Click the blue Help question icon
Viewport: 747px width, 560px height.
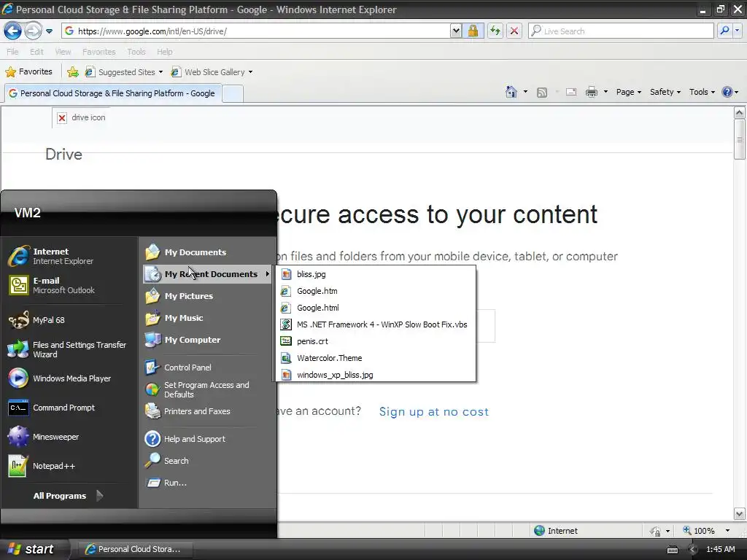pyautogui.click(x=727, y=92)
